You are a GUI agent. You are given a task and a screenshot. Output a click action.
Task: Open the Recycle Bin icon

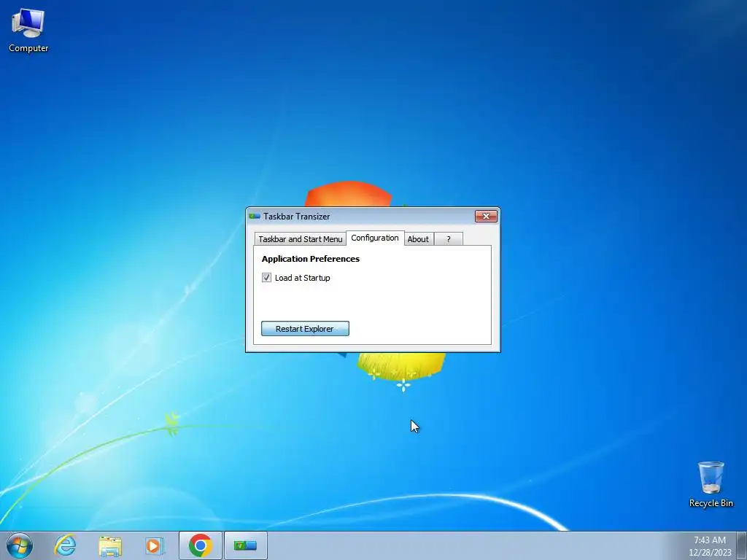click(711, 484)
